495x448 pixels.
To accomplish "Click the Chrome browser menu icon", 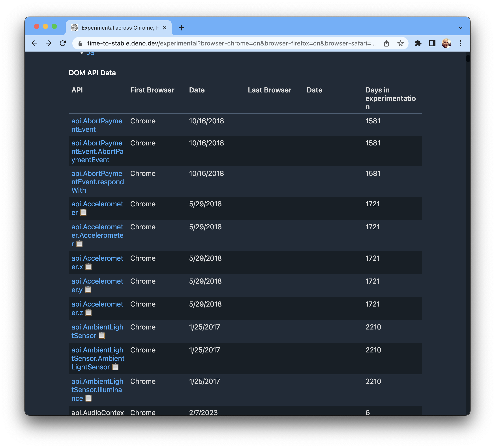I will [x=460, y=43].
